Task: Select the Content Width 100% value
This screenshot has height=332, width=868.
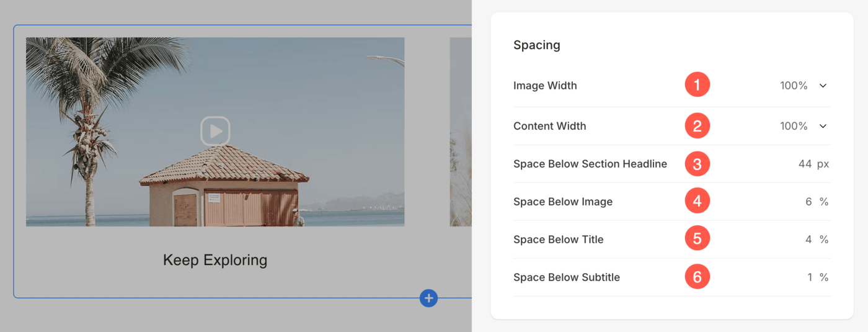Action: pyautogui.click(x=794, y=126)
